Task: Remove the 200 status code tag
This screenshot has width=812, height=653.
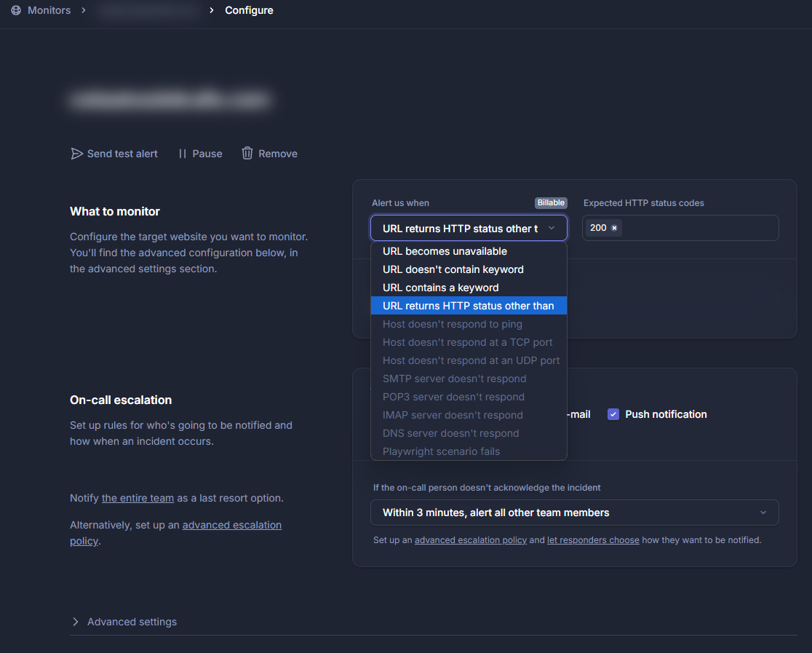Action: tap(614, 228)
